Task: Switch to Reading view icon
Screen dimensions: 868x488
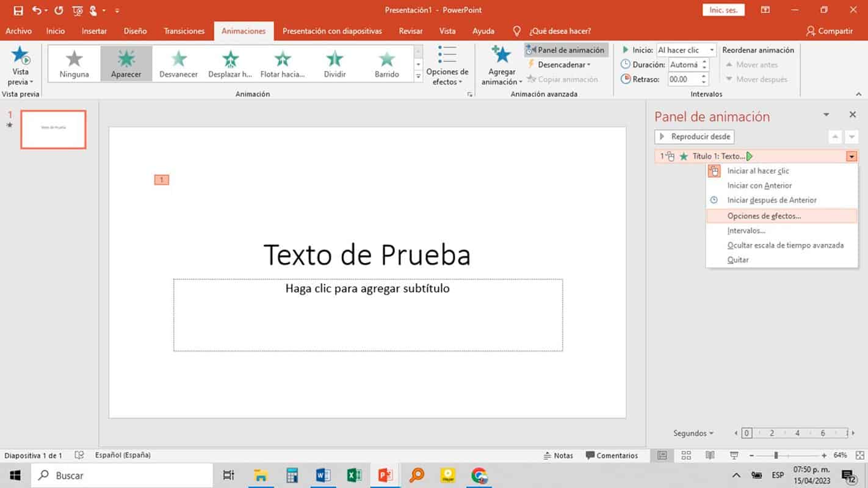Action: [710, 456]
